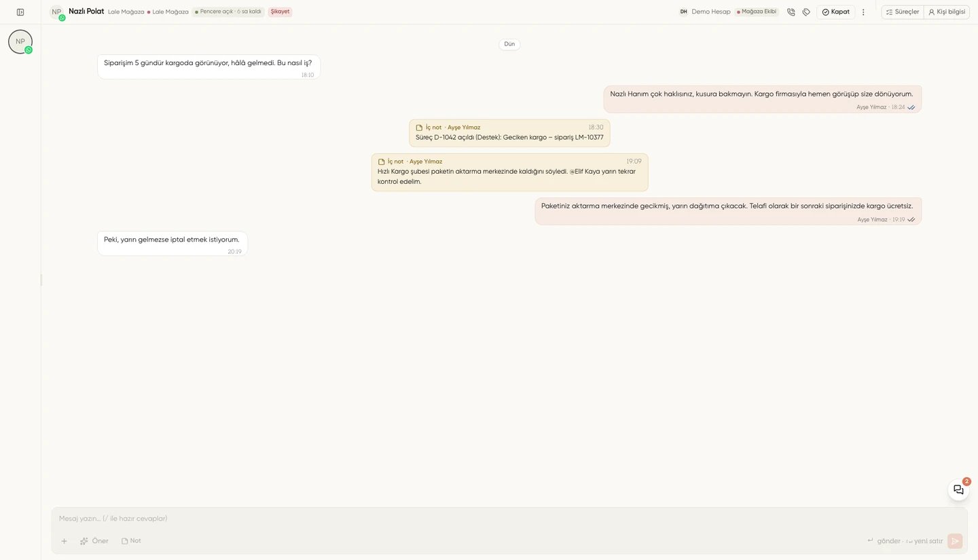Click the 20:19 timestamp on the last message
Screen dimensions: 978x560
(x=234, y=252)
